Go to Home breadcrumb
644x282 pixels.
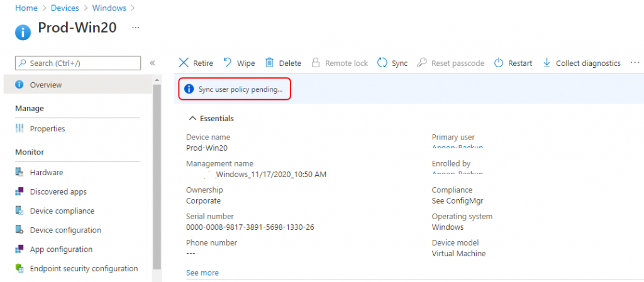(26, 8)
